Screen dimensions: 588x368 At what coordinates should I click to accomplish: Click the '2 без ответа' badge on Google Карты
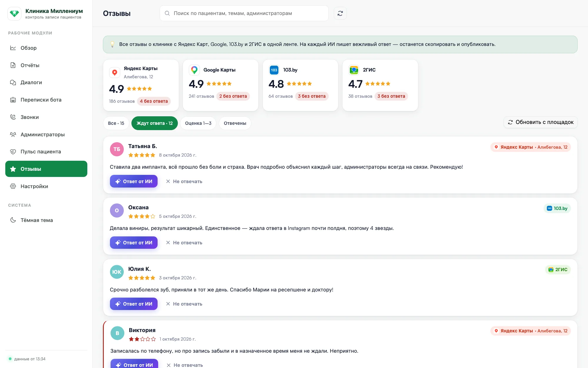point(233,96)
